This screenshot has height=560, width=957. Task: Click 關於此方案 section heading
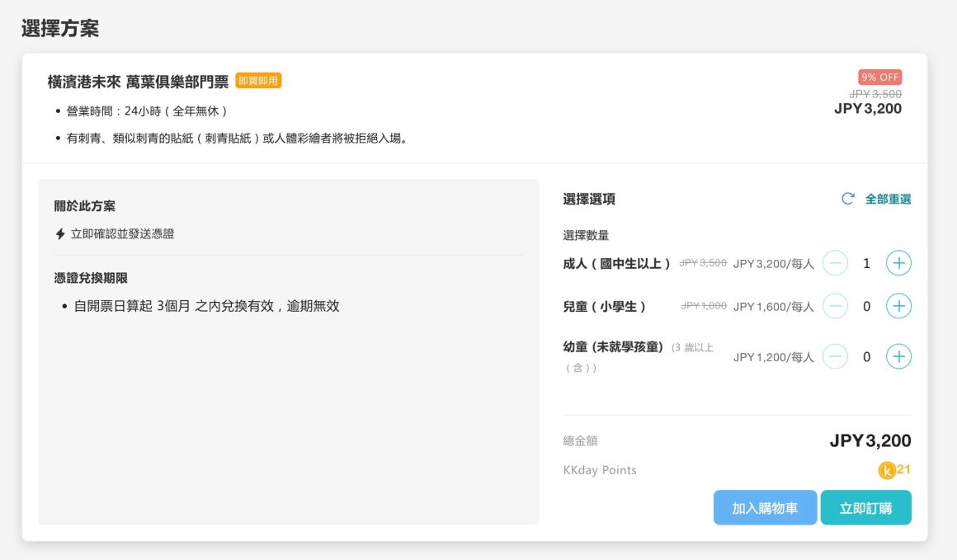click(84, 206)
